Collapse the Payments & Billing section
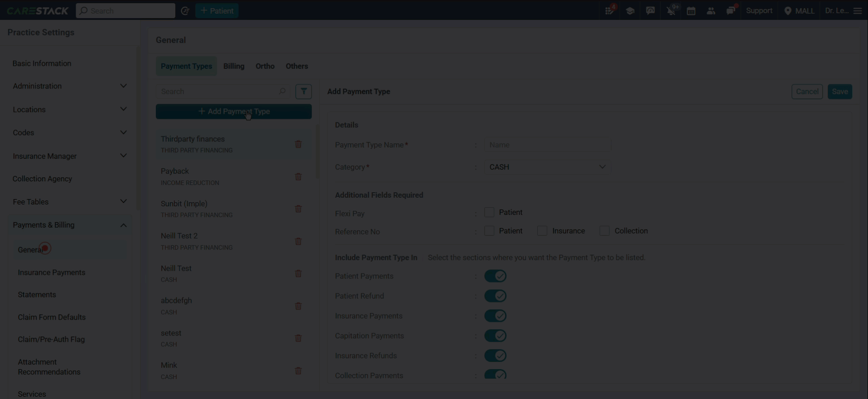 click(x=69, y=225)
